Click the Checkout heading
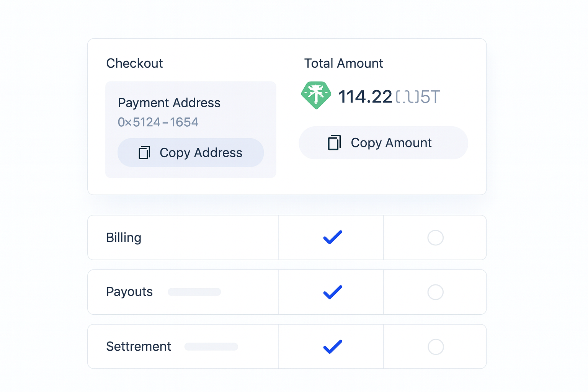The image size is (588, 392). [x=134, y=64]
